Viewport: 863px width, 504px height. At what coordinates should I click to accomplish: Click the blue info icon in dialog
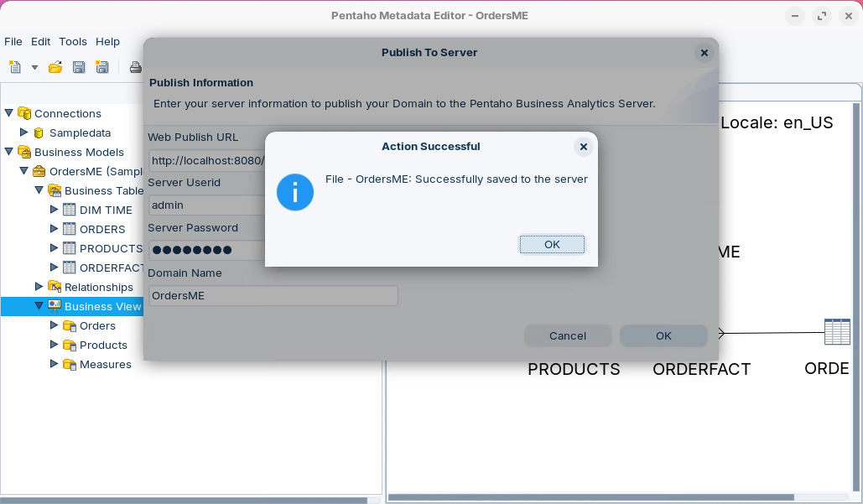click(295, 193)
